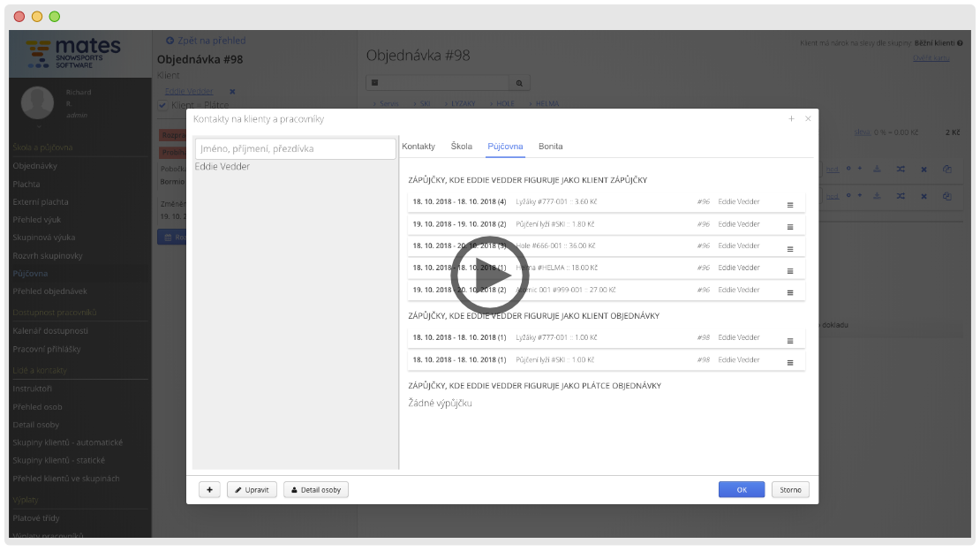Click copy icon in first order item row
The width and height of the screenshot is (980, 551).
pyautogui.click(x=946, y=169)
